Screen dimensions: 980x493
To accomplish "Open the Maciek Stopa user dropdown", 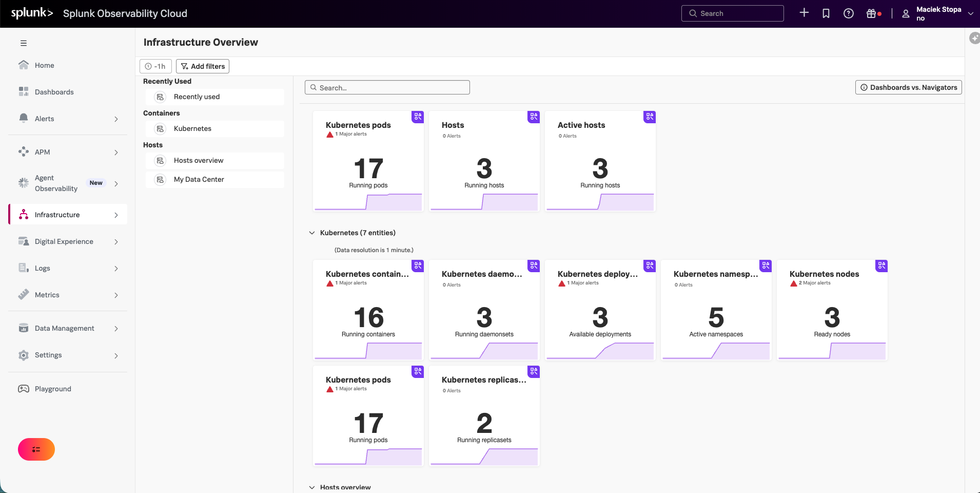I will (938, 13).
